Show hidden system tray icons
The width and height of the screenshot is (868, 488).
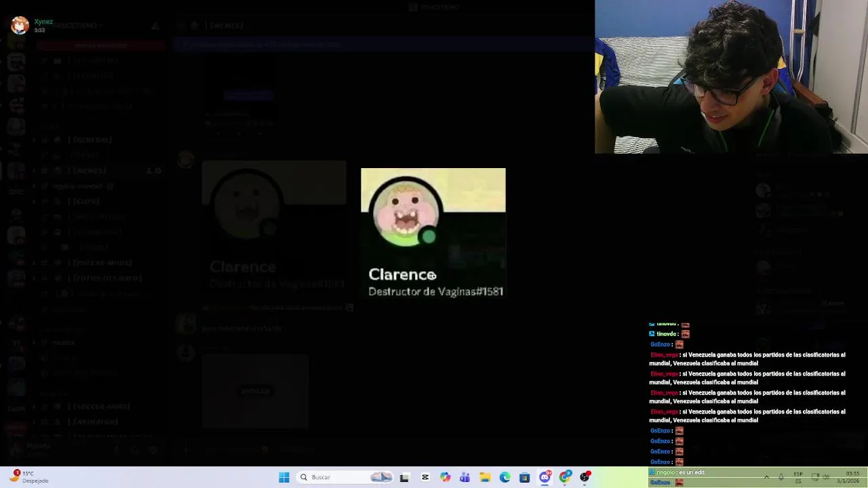[x=766, y=477]
